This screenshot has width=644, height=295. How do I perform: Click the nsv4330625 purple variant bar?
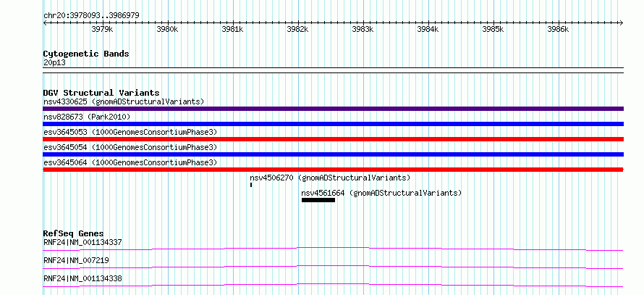[333, 109]
